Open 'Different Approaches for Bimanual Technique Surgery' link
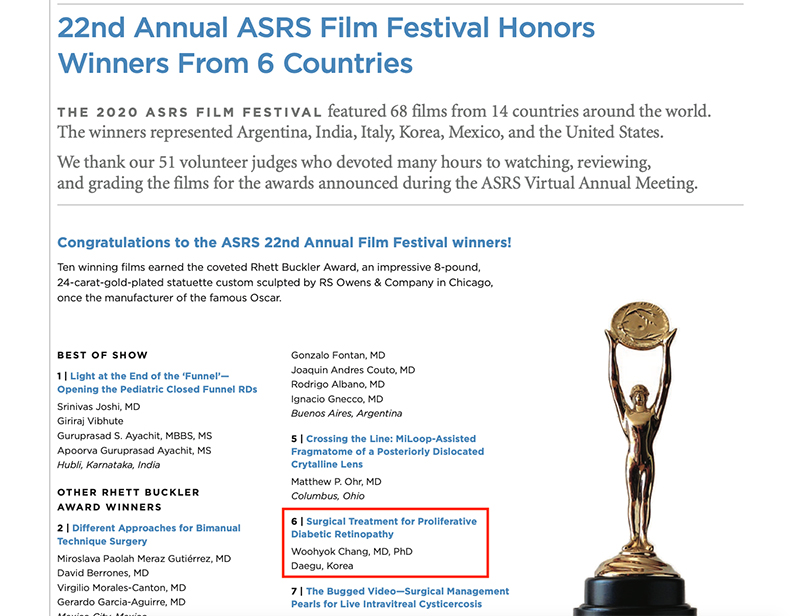Image resolution: width=800 pixels, height=616 pixels. (x=149, y=534)
